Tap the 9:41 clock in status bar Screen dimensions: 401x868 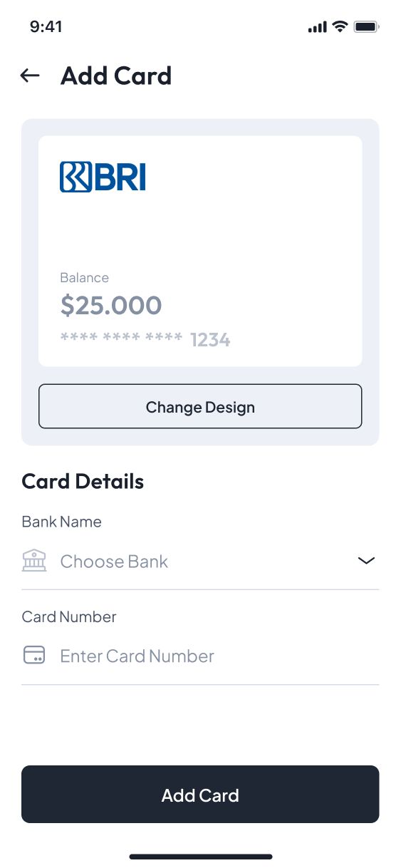46,27
